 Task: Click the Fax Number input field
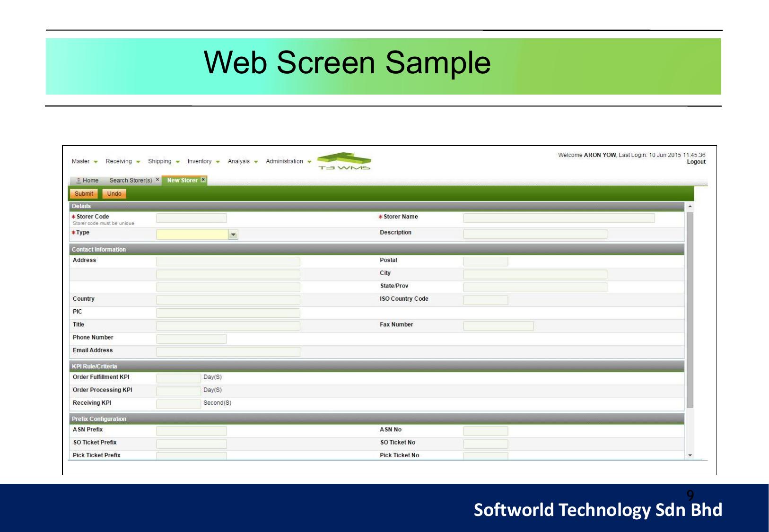pyautogui.click(x=498, y=326)
